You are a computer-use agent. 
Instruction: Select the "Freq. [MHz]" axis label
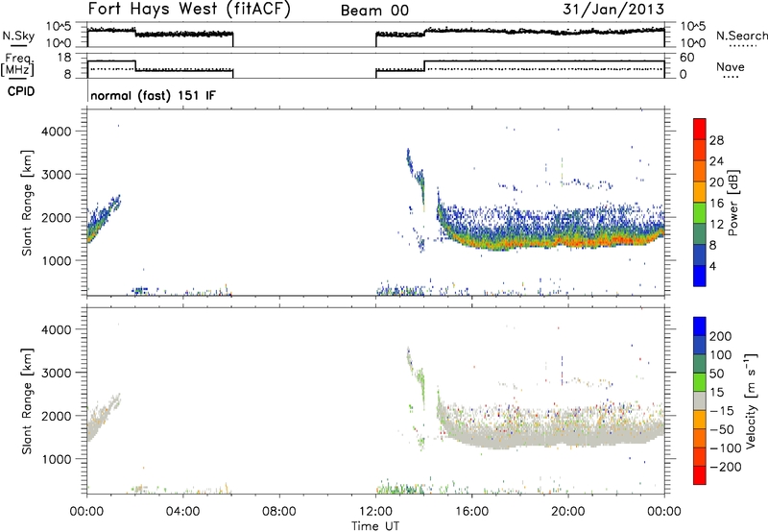tap(19, 64)
